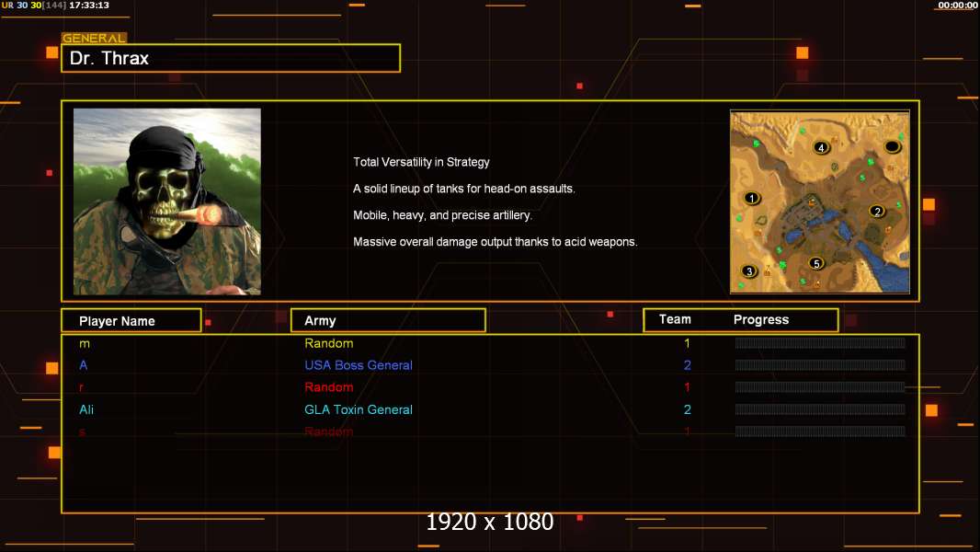Click the GLA Toxin General army entry
The image size is (980, 552).
tap(359, 409)
